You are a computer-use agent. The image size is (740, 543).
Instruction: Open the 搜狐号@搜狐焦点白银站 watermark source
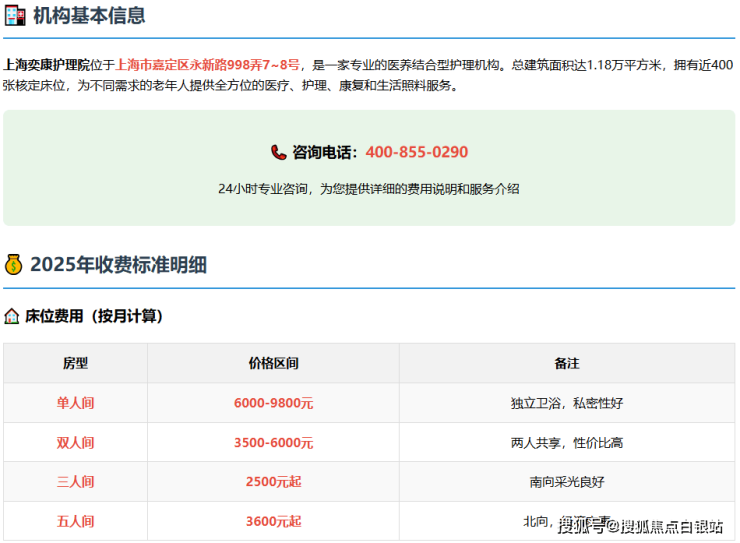640,526
